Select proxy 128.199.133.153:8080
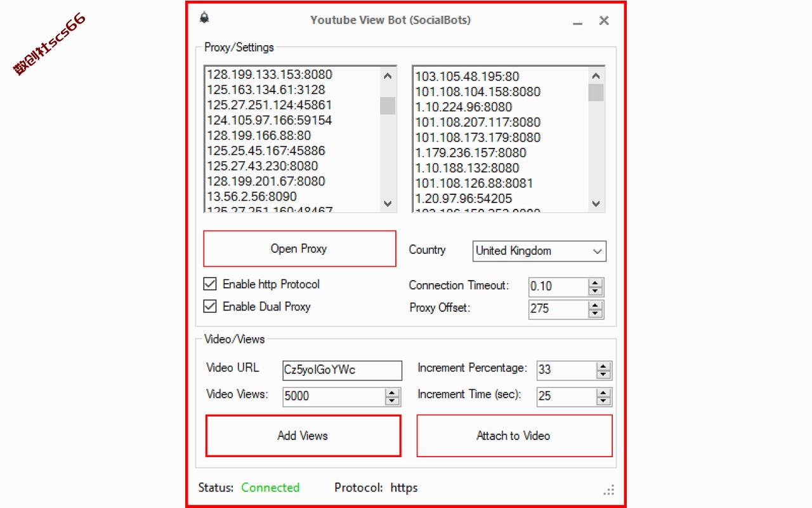This screenshot has width=812, height=508. pos(270,74)
